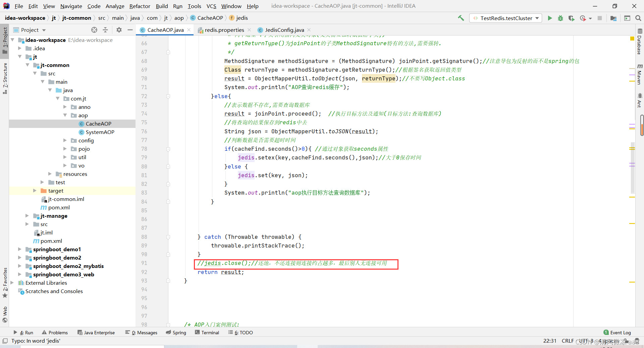Open the Event Log

(617, 333)
